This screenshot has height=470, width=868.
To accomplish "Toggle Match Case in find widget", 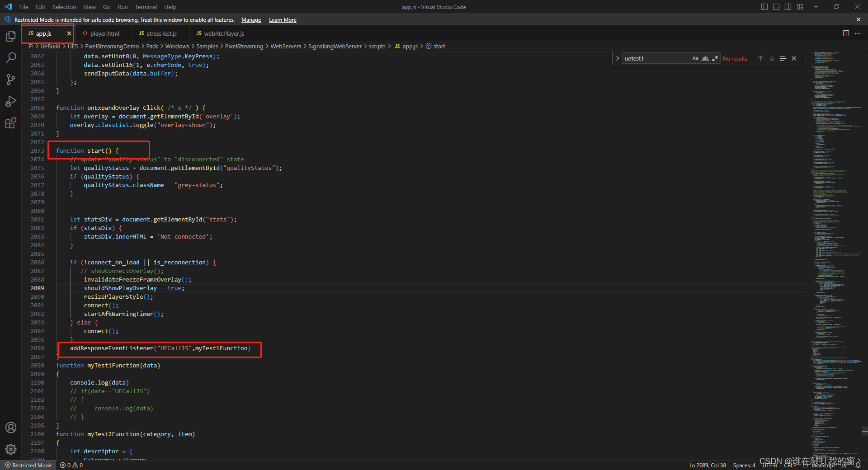I will 695,58.
